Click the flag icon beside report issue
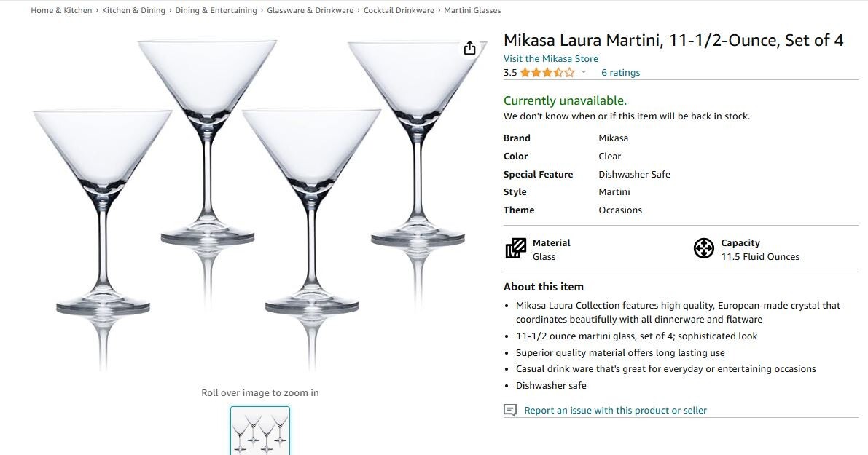This screenshot has width=868, height=455. tap(509, 410)
